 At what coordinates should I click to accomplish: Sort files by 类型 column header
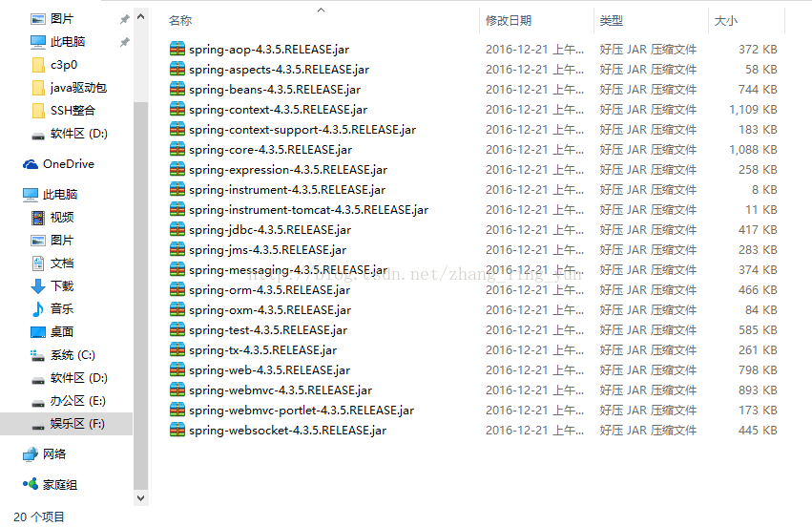pos(611,21)
